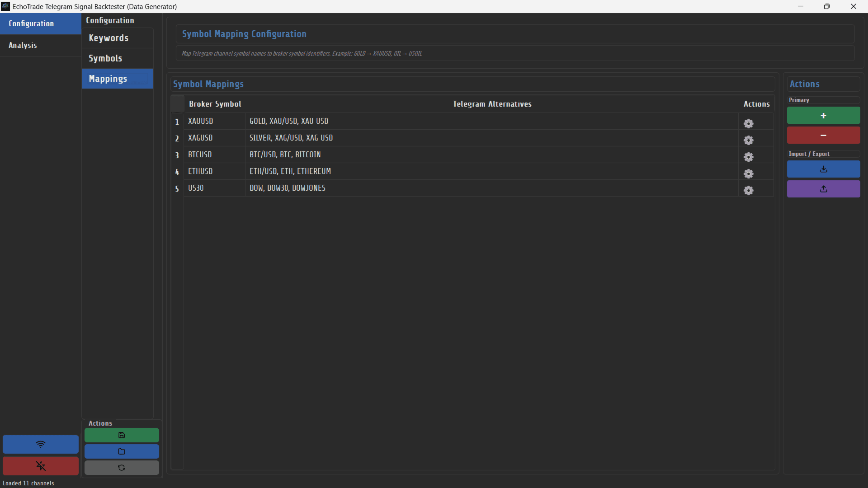The height and width of the screenshot is (488, 868).
Task: Restore down the EchoTrade window
Action: (x=827, y=6)
